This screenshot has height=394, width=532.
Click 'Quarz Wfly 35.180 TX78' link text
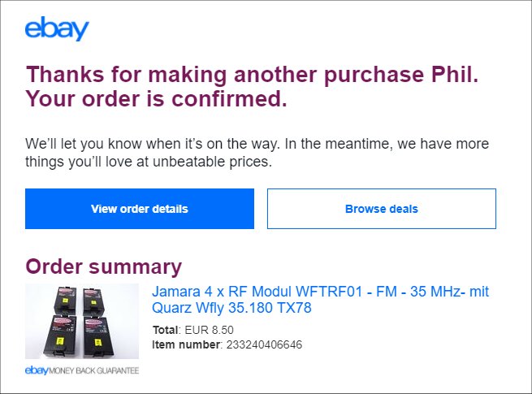231,309
